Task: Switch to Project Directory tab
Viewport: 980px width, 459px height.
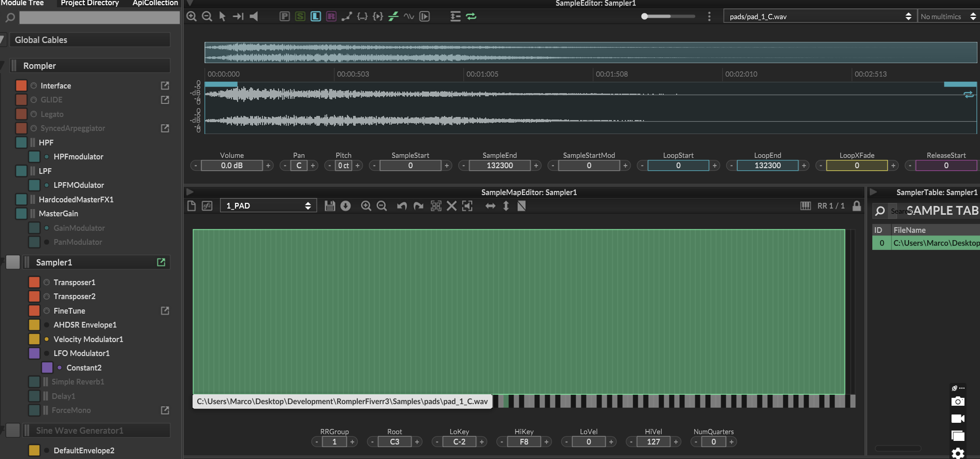Action: click(x=90, y=3)
